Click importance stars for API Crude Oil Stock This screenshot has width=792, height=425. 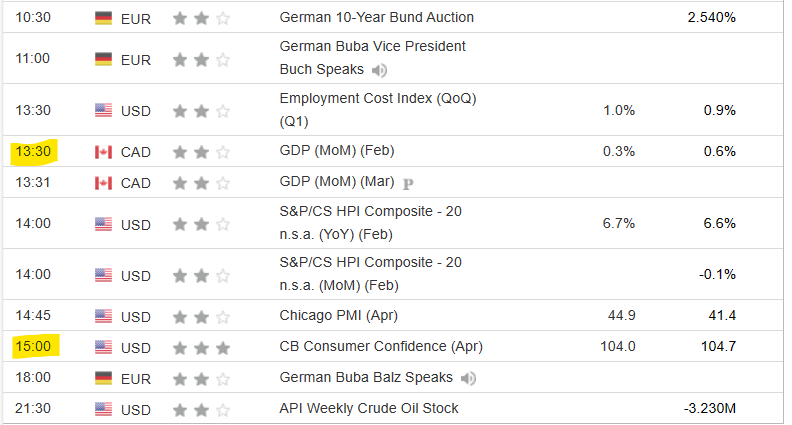click(201, 408)
